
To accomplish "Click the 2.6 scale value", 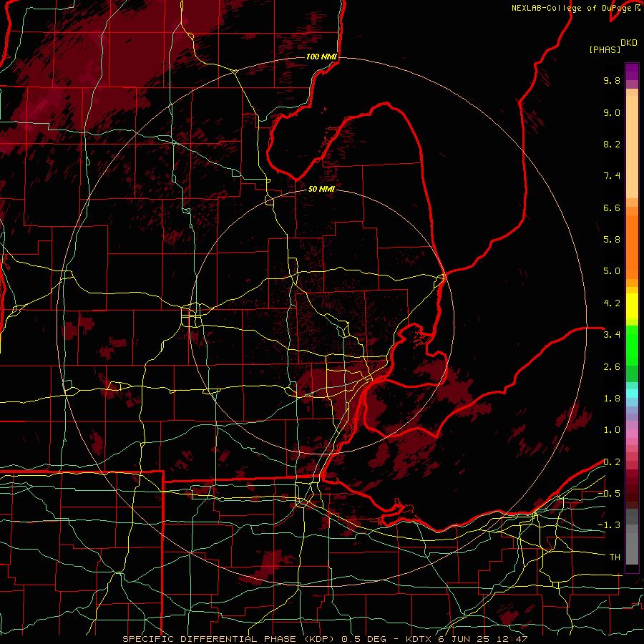I will click(x=612, y=367).
